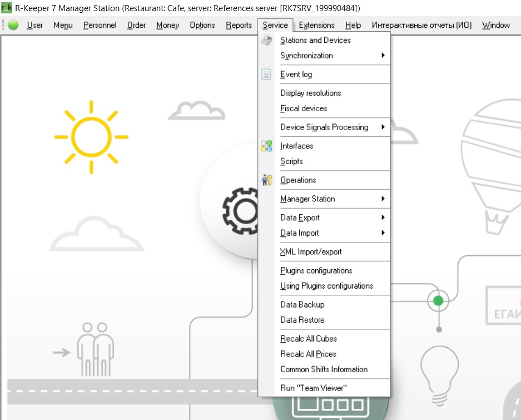This screenshot has width=521, height=420.
Task: Open Scripts from Service menu
Action: click(x=324, y=161)
